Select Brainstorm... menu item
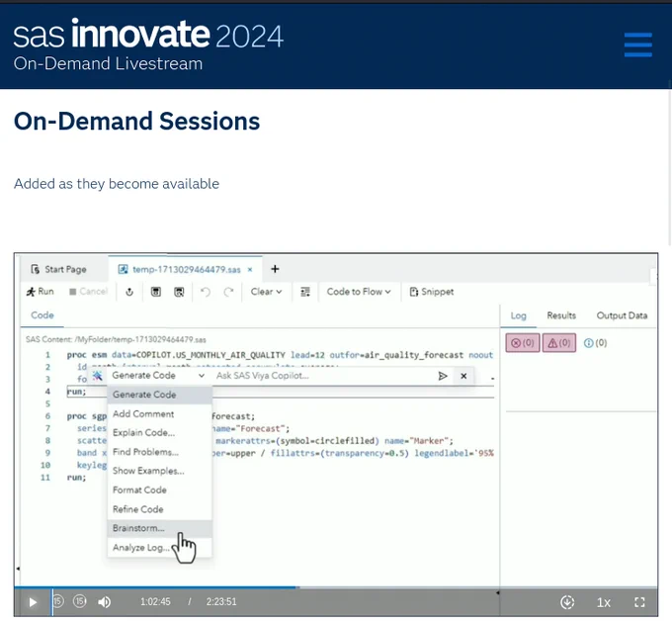Viewport: 672px width, 624px height. point(159,528)
